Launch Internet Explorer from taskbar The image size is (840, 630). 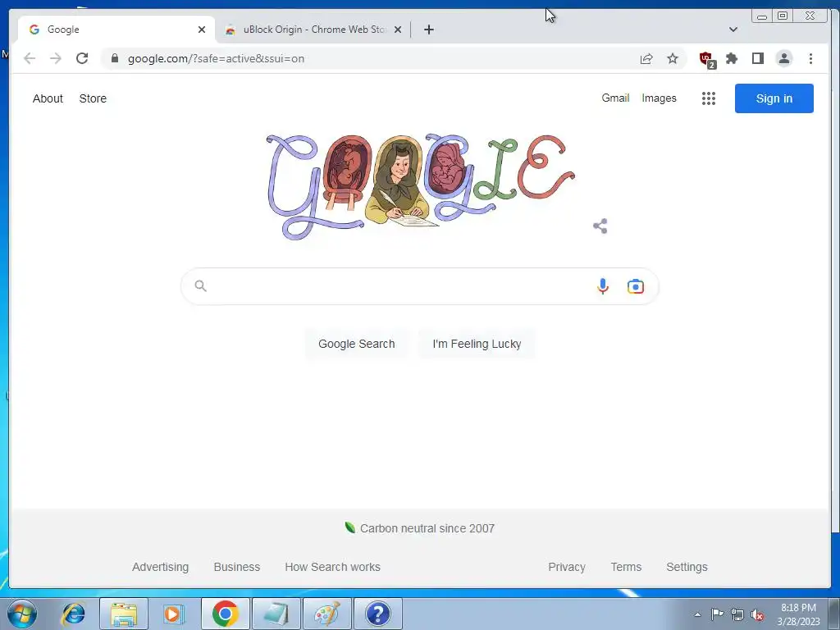point(73,614)
